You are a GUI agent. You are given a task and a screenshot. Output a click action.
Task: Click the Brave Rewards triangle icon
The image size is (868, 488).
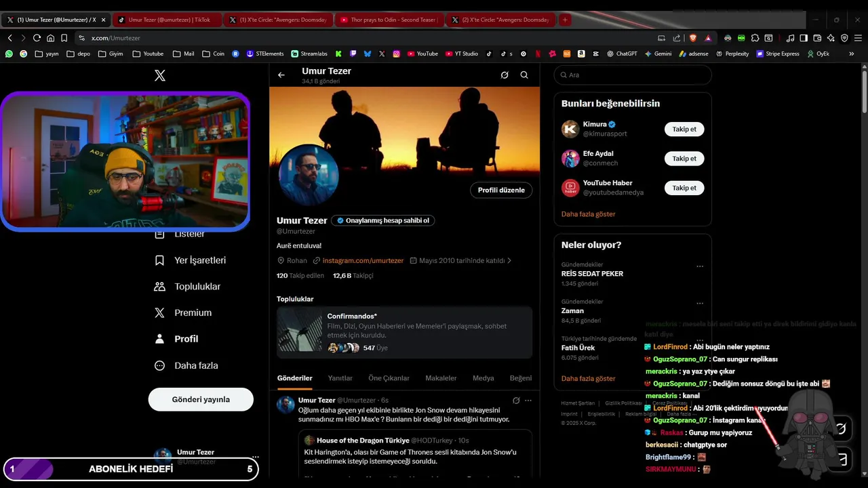[708, 38]
